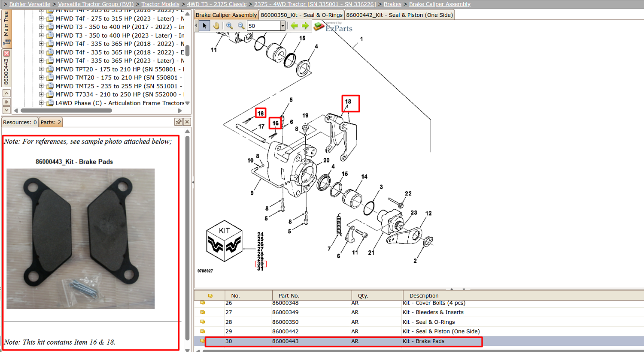Expand the MFWD TPT20 tree node
Screen dimensions: 644x352
41,69
